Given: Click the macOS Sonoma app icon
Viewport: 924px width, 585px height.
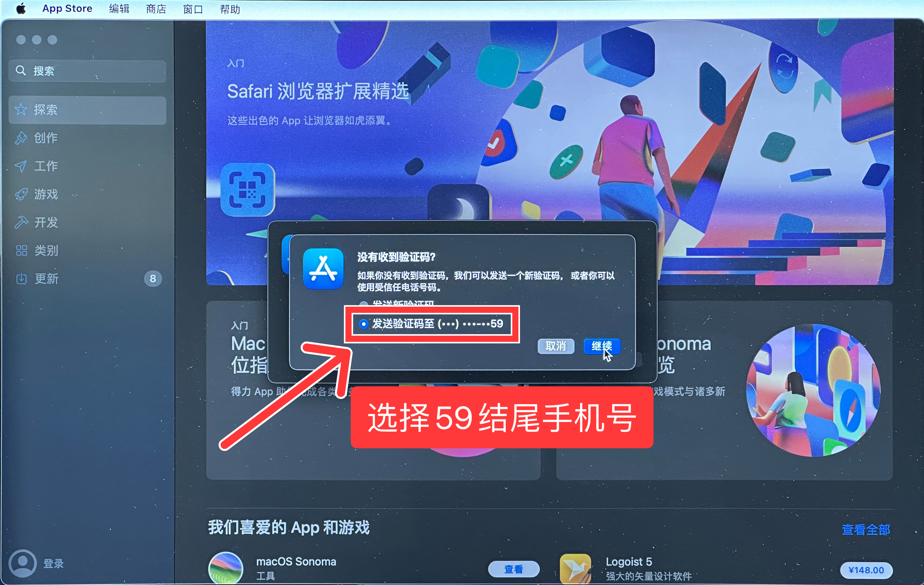Looking at the screenshot, I should [226, 568].
